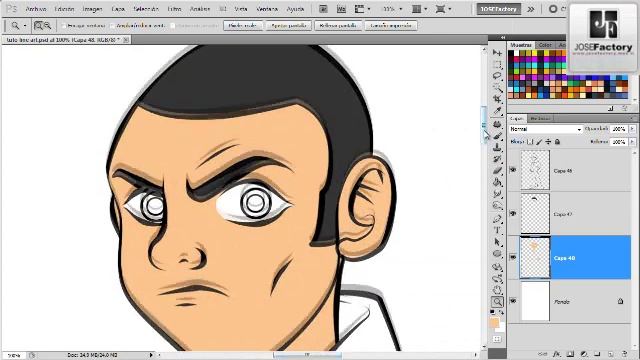Open the foreground color picker

494,323
